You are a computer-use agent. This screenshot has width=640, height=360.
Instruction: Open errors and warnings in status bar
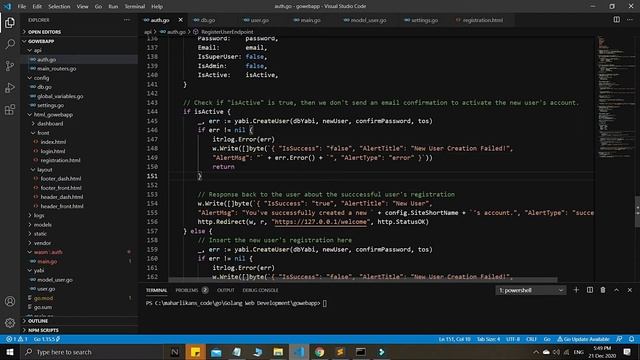point(16,339)
